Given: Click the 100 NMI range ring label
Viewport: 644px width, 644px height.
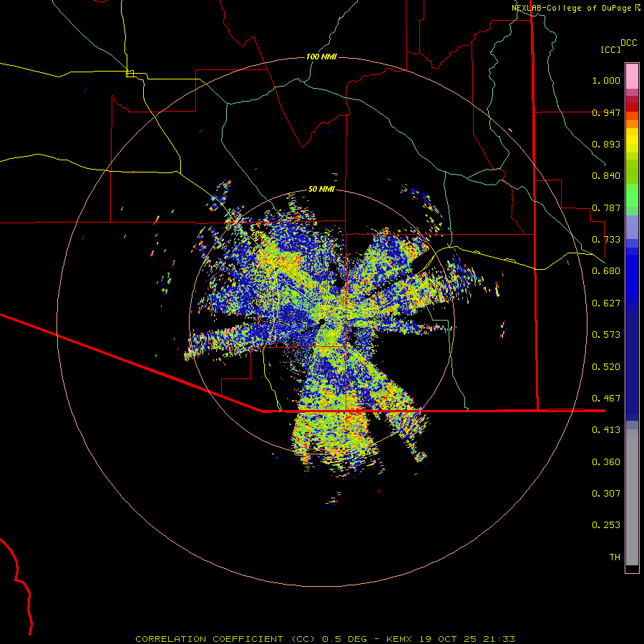Looking at the screenshot, I should point(321,57).
